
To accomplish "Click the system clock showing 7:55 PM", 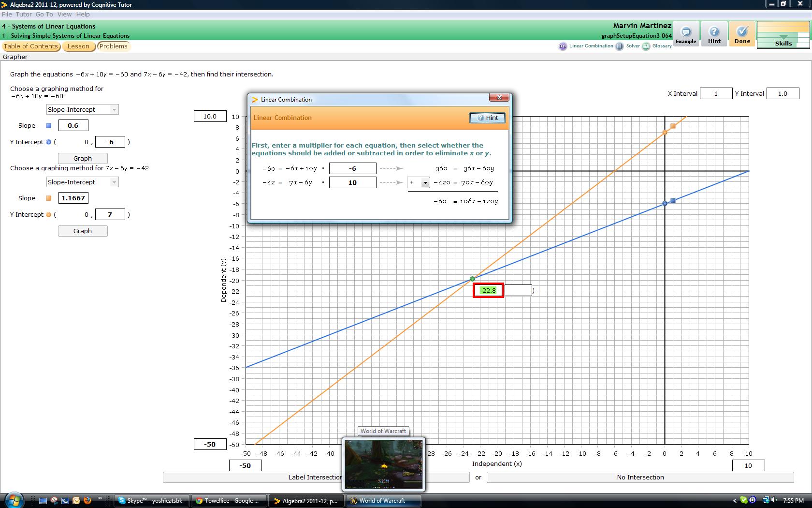I will (794, 501).
